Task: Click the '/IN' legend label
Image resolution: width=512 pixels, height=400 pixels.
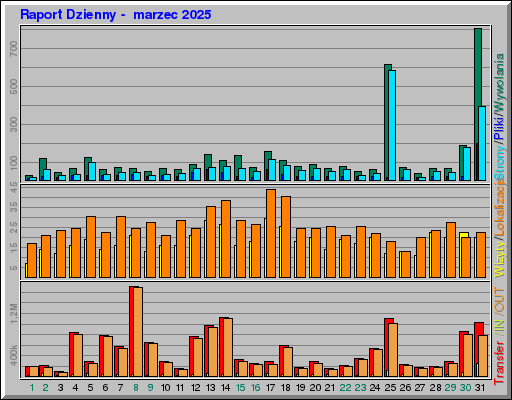Action: 499,327
